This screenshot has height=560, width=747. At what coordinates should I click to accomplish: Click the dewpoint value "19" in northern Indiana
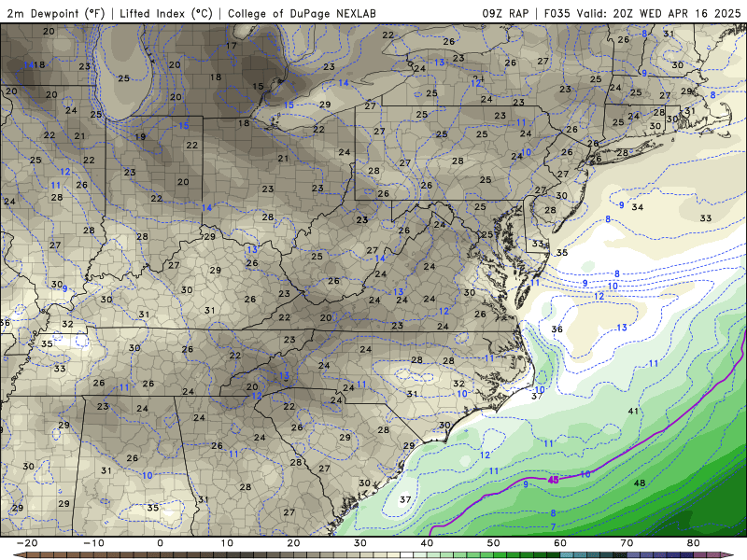click(139, 136)
